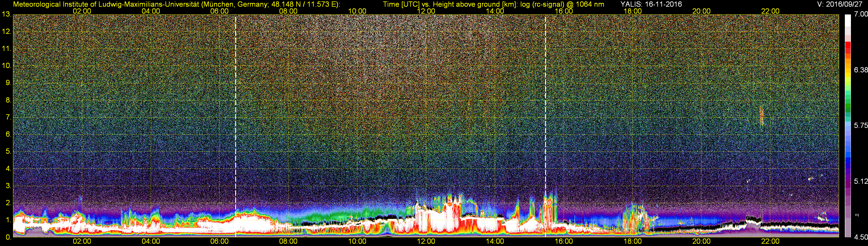This screenshot has width=868, height=246.
Task: Click the 18:00 label on the bottom time axis
Action: coord(632,241)
